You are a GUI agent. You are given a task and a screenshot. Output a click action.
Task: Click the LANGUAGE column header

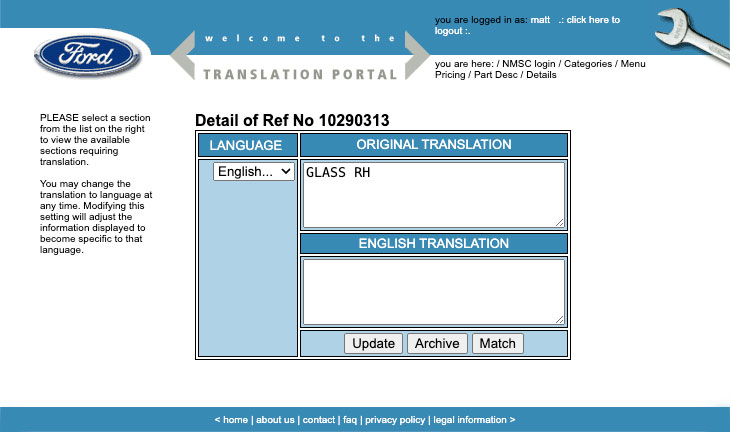[245, 145]
